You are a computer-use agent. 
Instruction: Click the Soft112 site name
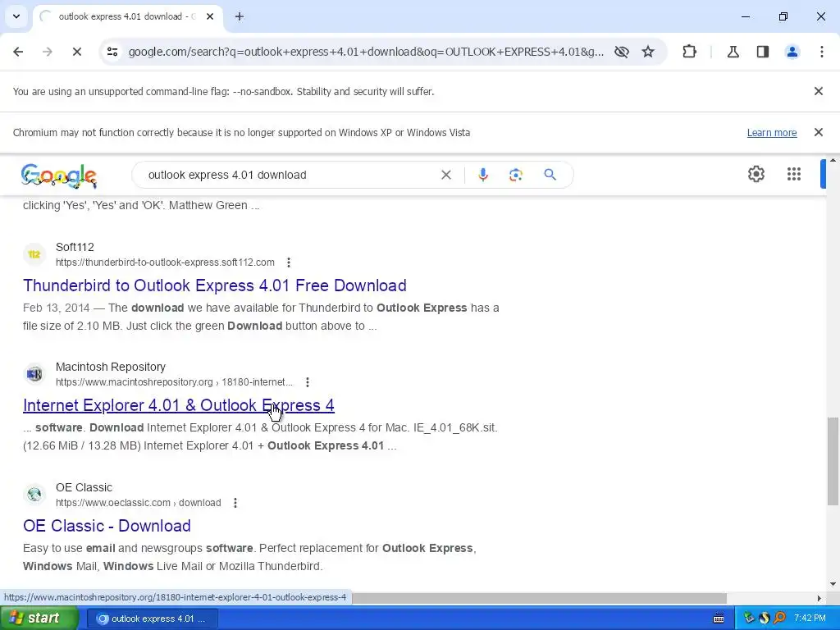click(x=75, y=247)
